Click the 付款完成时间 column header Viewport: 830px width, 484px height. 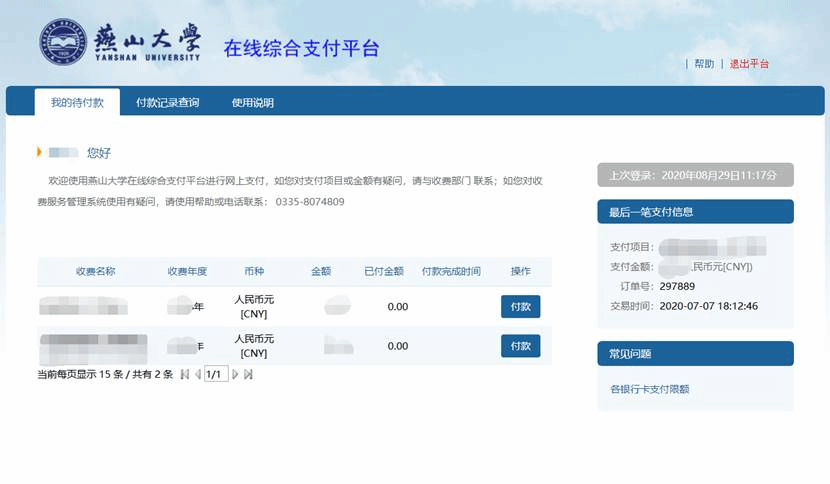click(451, 271)
